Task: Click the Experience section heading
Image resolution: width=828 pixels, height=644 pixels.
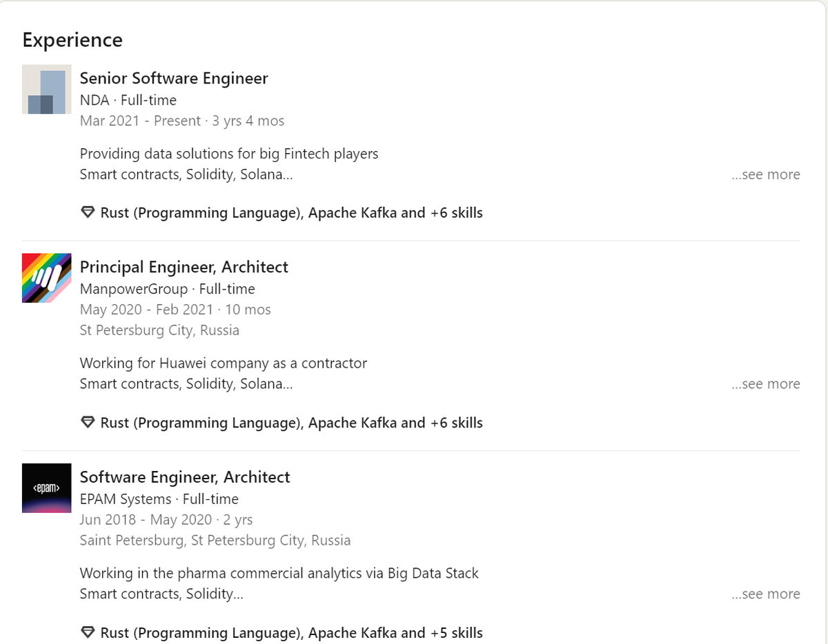Action: coord(72,40)
